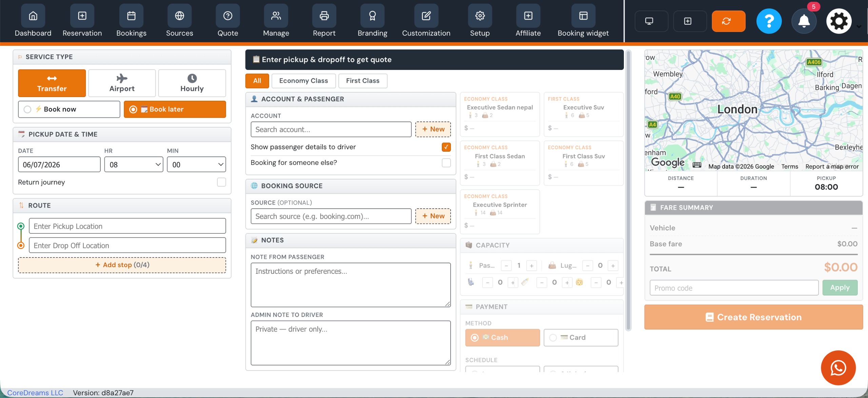Choose the Airport service type
This screenshot has height=398, width=868.
pos(122,83)
